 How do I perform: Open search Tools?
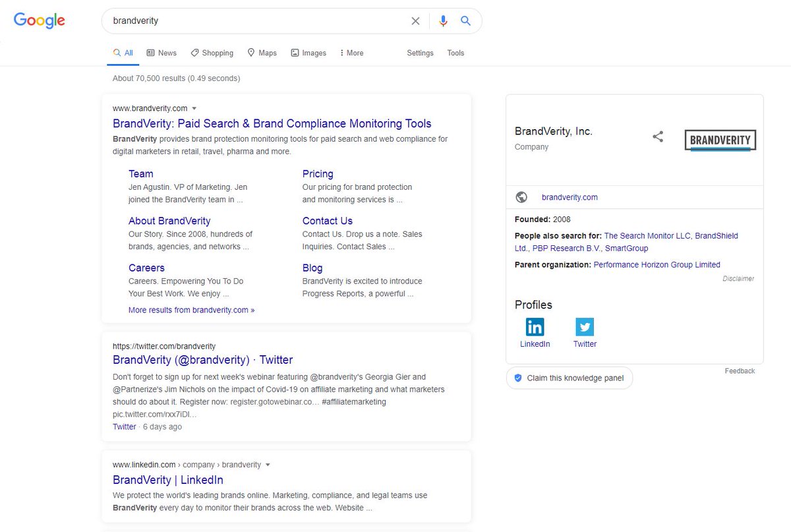click(x=455, y=53)
